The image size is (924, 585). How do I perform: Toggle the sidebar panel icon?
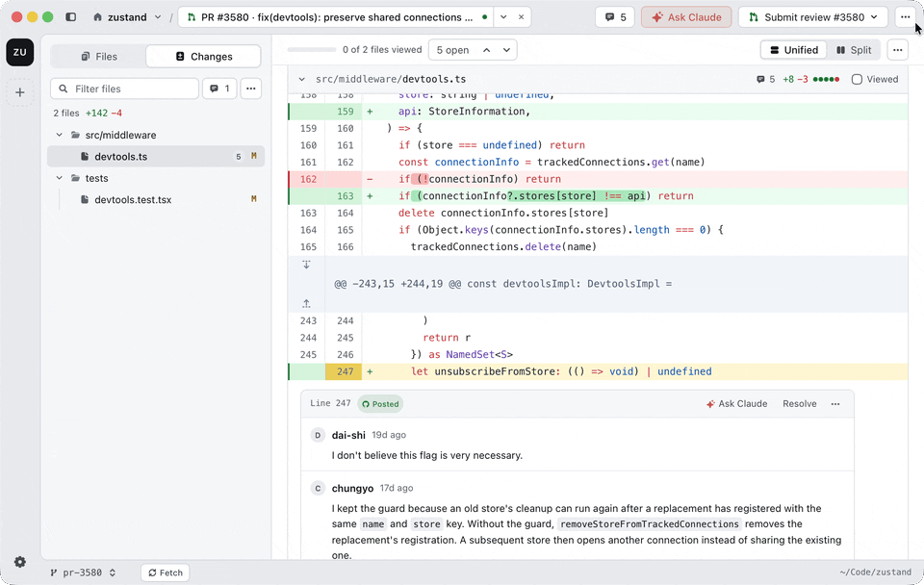click(x=70, y=17)
